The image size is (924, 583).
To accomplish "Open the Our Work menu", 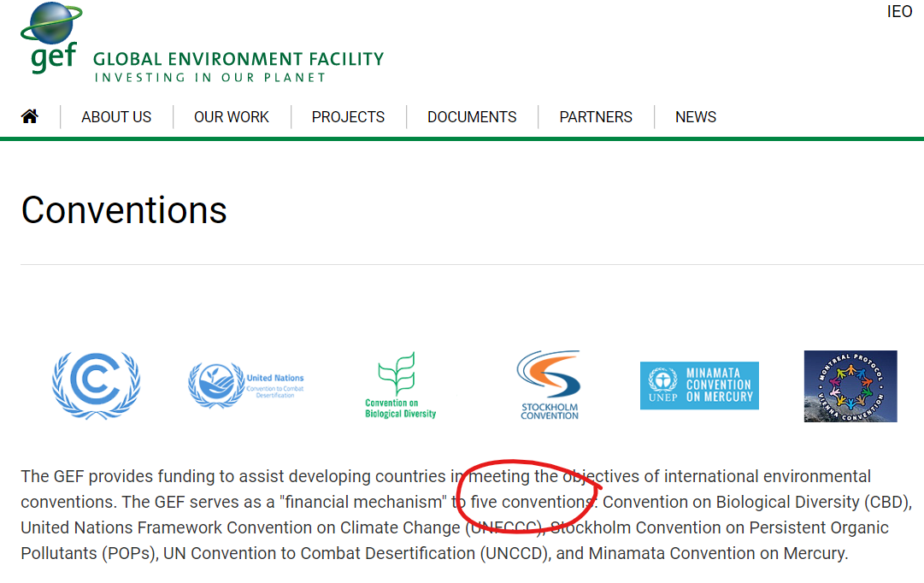I will tap(232, 117).
